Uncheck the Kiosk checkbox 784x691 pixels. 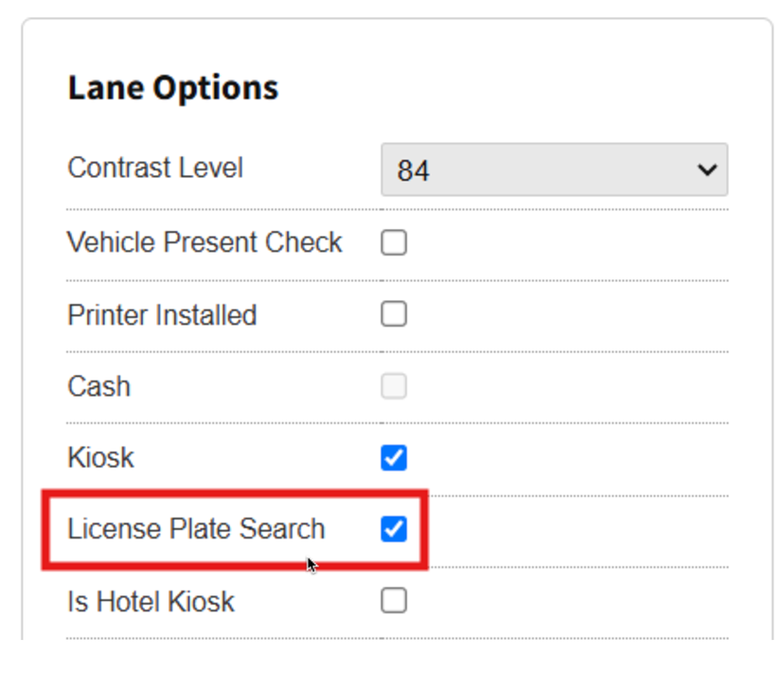(394, 458)
